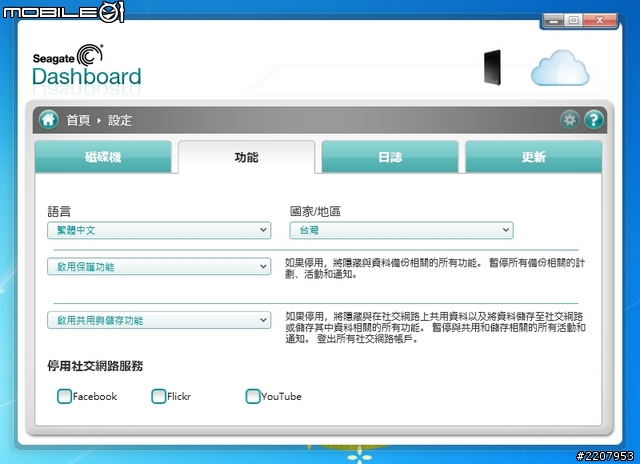Maximize the Dashboard window
Viewport: 640px width, 464px height.
tap(573, 20)
